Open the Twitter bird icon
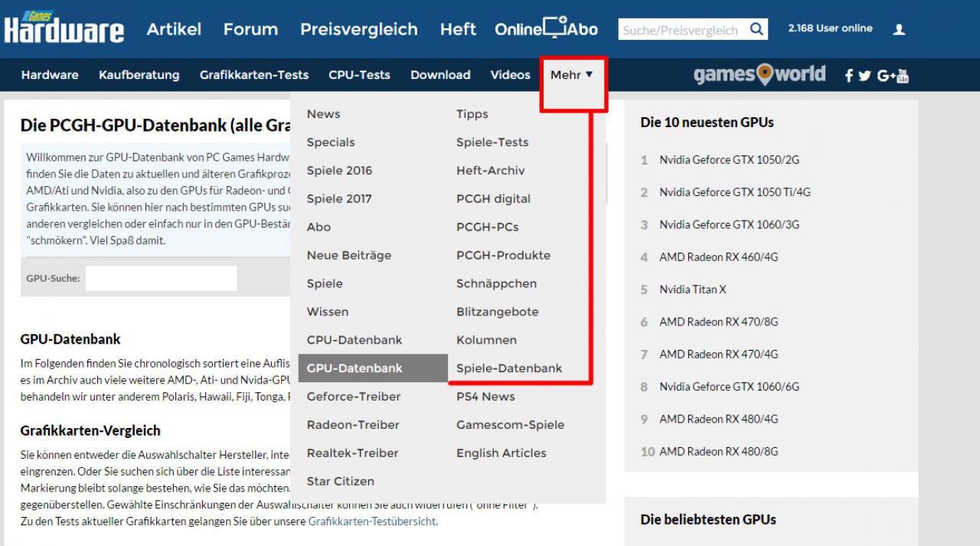 (864, 75)
